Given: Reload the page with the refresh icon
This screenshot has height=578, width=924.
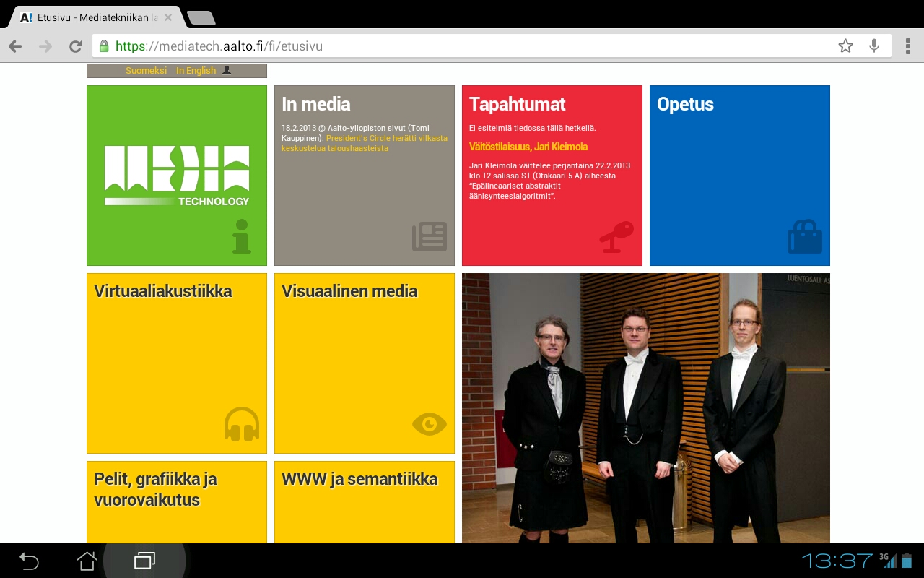Looking at the screenshot, I should [75, 46].
